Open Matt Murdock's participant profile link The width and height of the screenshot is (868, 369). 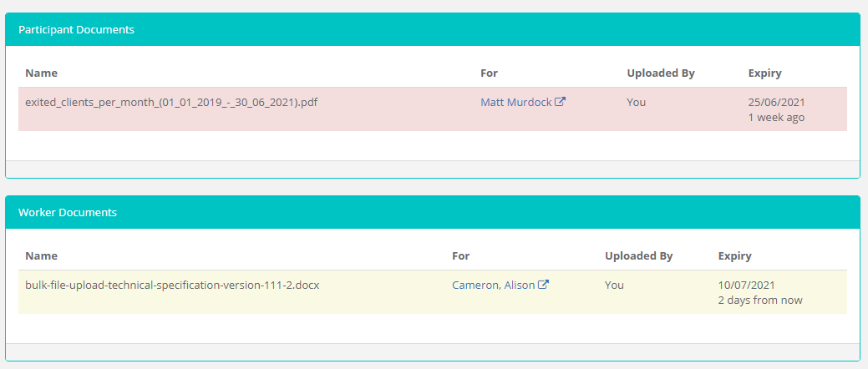pos(516,103)
